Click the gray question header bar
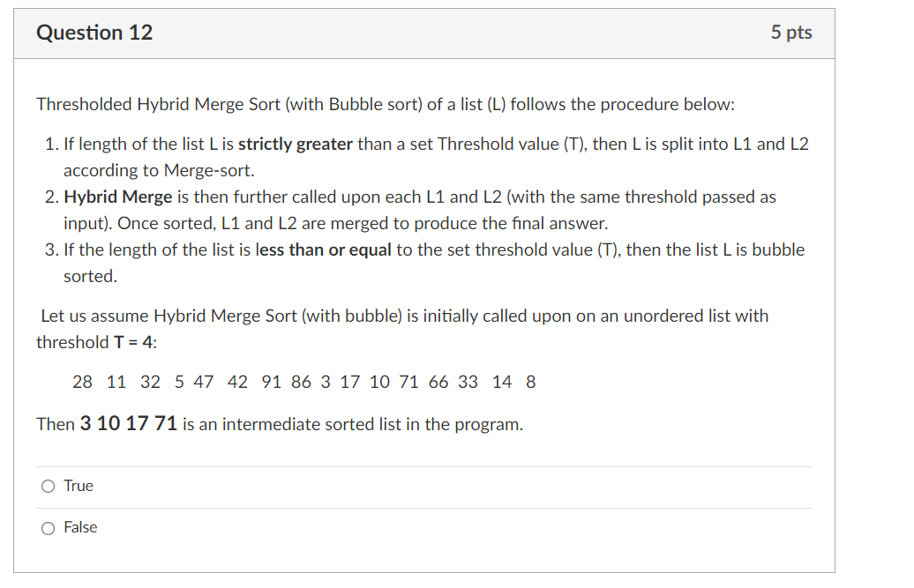Image resolution: width=914 pixels, height=588 pixels. pyautogui.click(x=426, y=32)
